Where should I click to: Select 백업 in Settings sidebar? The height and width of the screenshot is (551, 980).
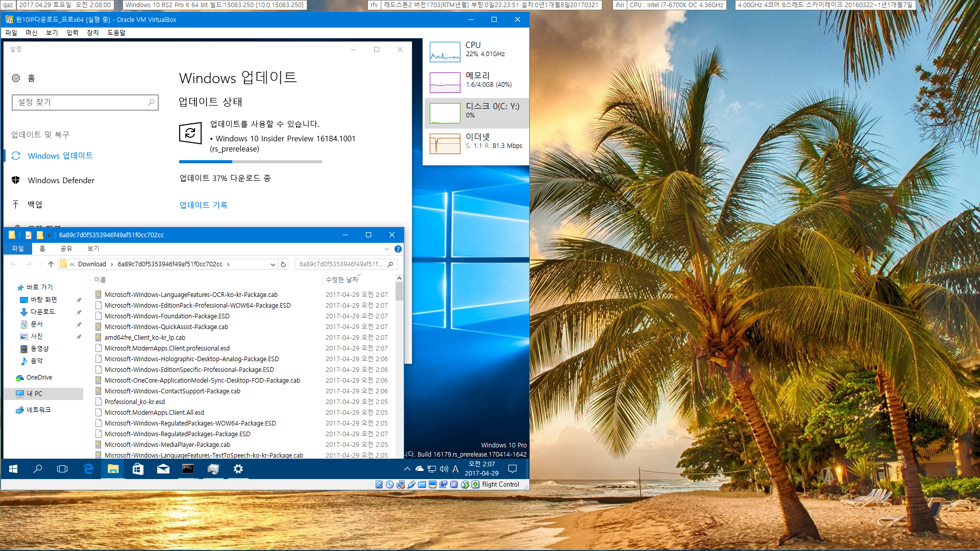pyautogui.click(x=35, y=205)
